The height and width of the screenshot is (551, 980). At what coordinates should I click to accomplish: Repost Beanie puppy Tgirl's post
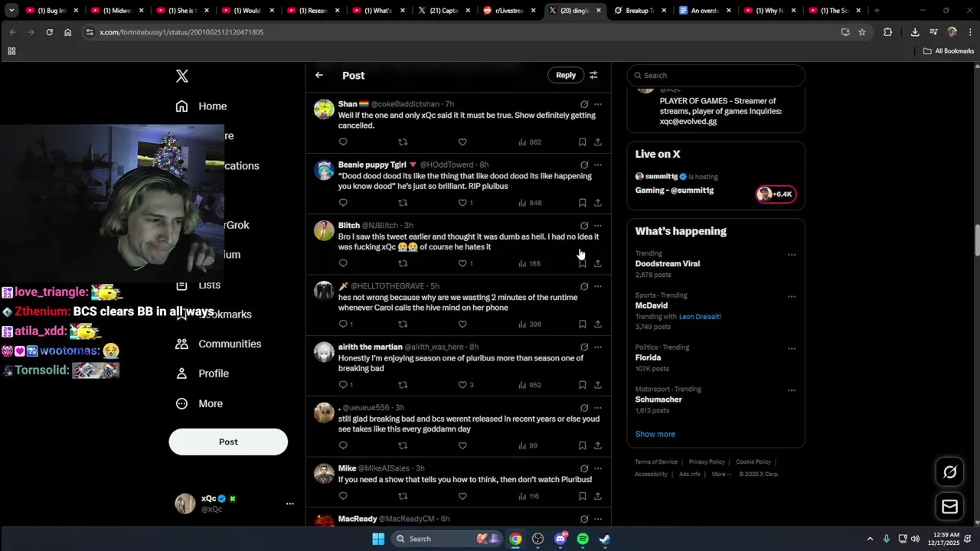[403, 203]
